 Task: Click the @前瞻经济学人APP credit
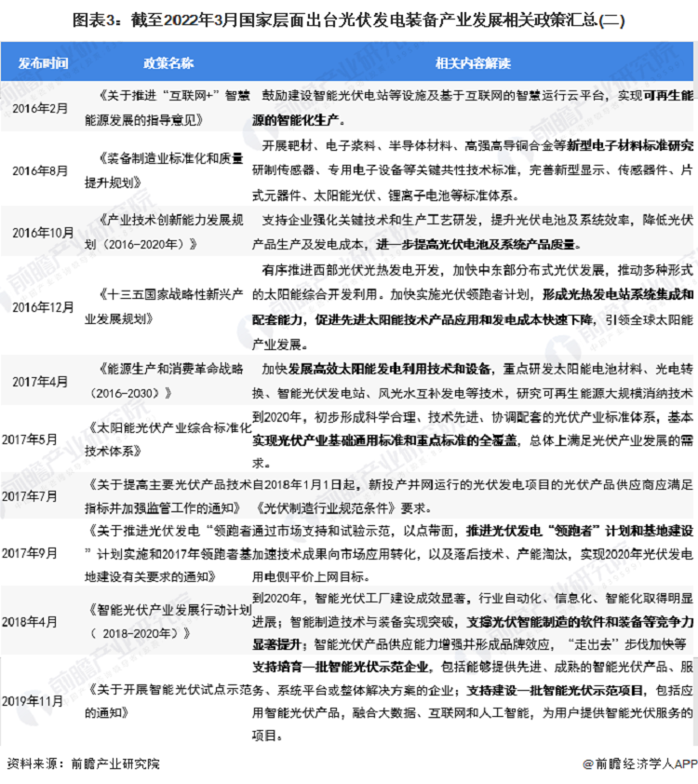639,764
